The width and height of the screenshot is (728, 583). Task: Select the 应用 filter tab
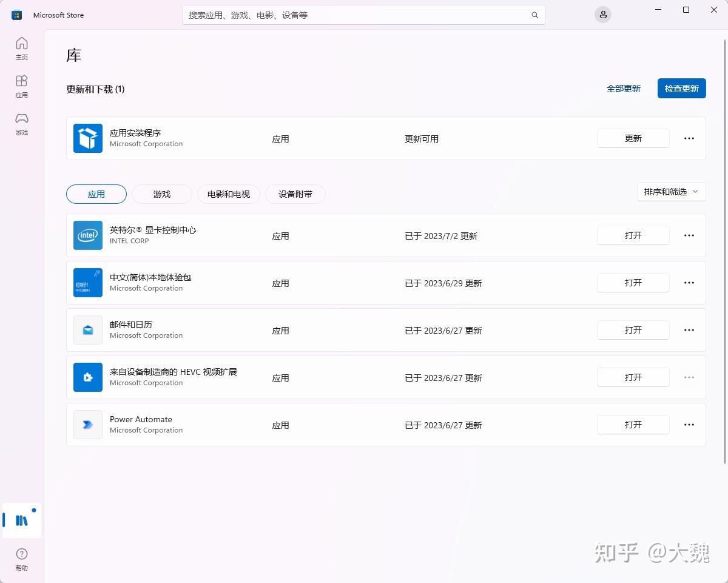click(x=96, y=194)
